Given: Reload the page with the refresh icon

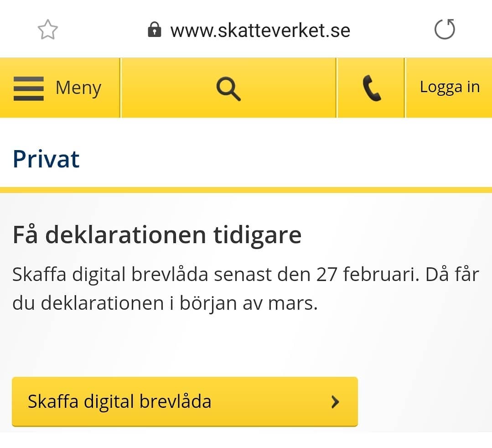Looking at the screenshot, I should pyautogui.click(x=445, y=29).
